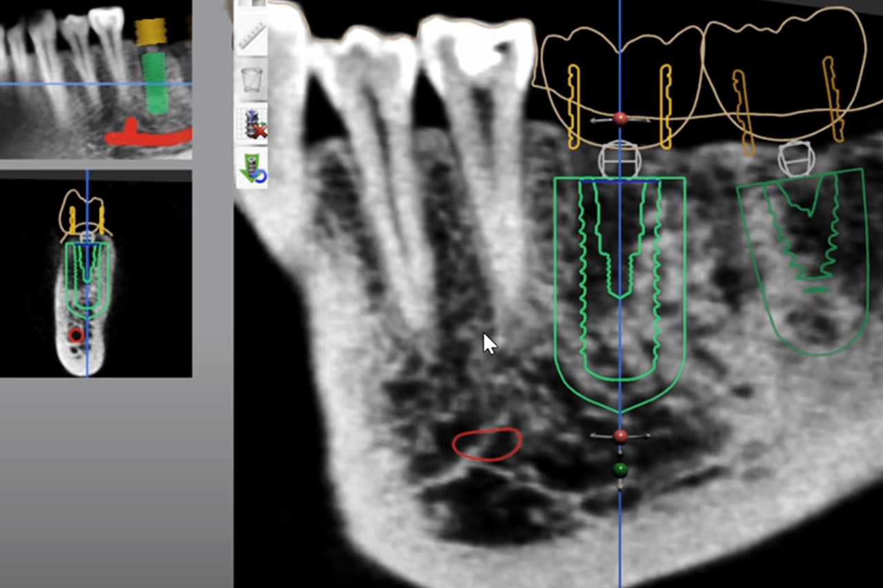Image resolution: width=883 pixels, height=588 pixels.
Task: Click abutment circle above central implant
Action: click(x=619, y=159)
